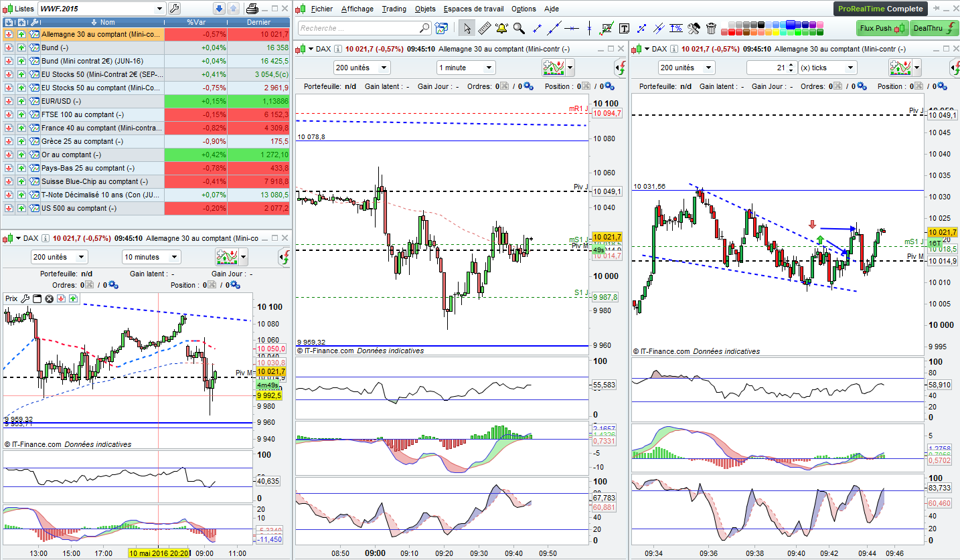Click the buy icon on FTSE 100 au comptant row
The height and width of the screenshot is (560, 960).
[x=21, y=114]
